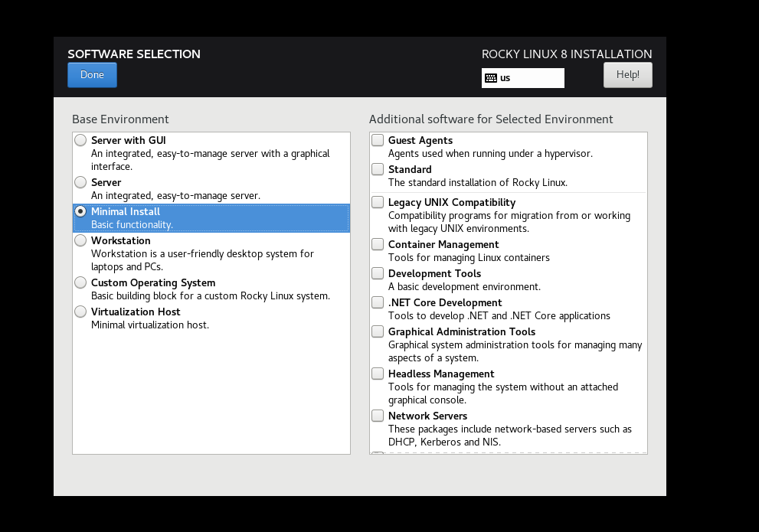This screenshot has width=759, height=532.
Task: Enable Container Management checkbox
Action: click(378, 244)
